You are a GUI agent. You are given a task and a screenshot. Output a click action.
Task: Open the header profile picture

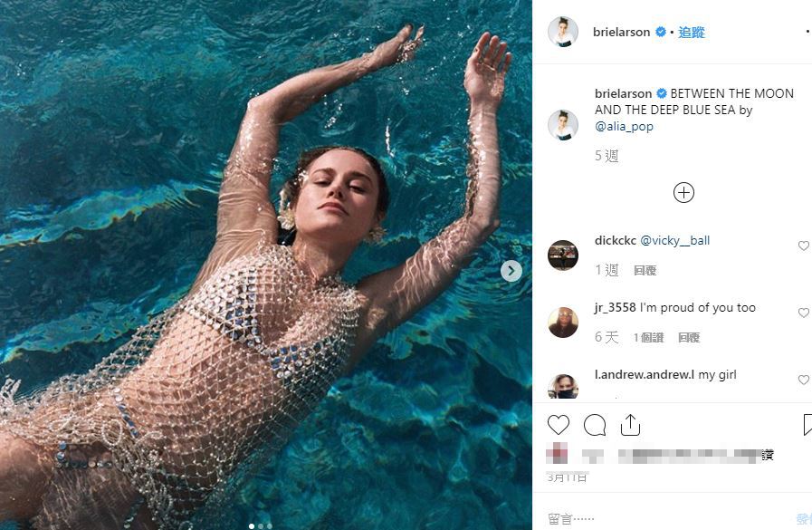563,32
